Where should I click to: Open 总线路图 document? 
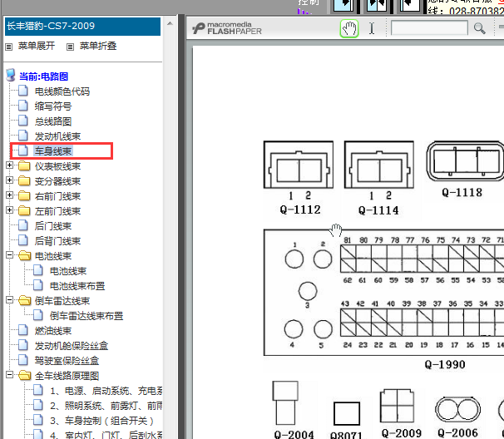click(53, 121)
